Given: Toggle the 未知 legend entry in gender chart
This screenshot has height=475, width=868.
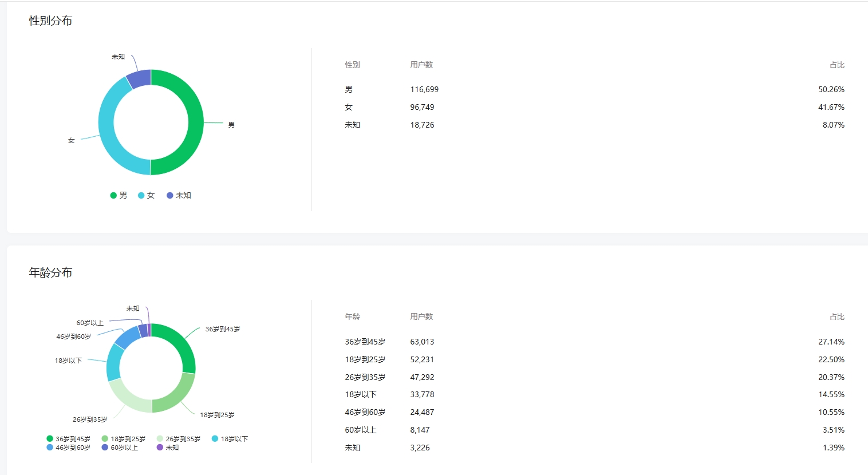Looking at the screenshot, I should point(179,195).
